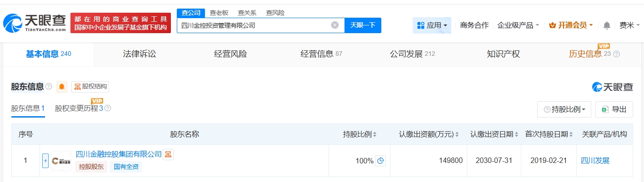Screen dimensions: 644x182
Task: Click the 天眼查 logo at top left
Action: pyautogui.click(x=35, y=23)
